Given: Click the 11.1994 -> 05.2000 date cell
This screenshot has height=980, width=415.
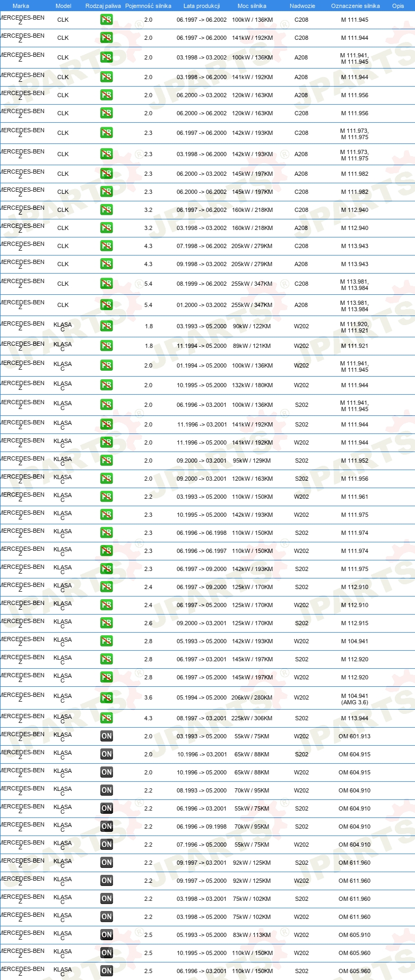Looking at the screenshot, I should click(202, 346).
